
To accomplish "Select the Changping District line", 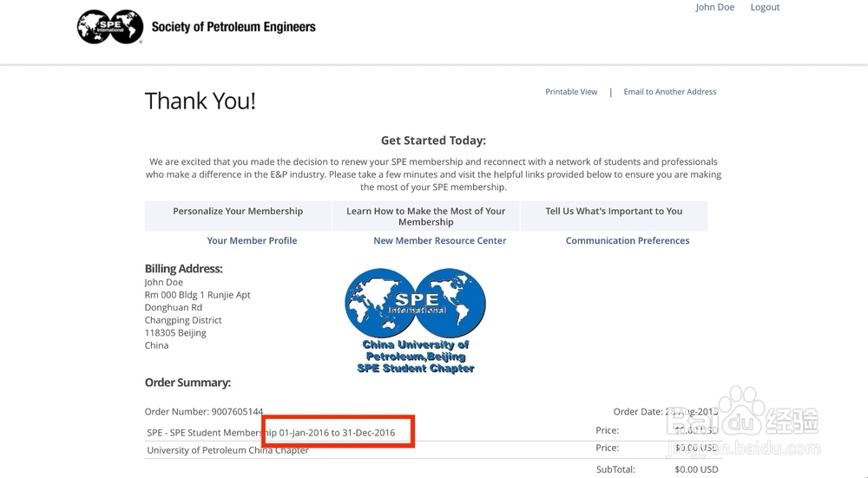I will (x=182, y=320).
